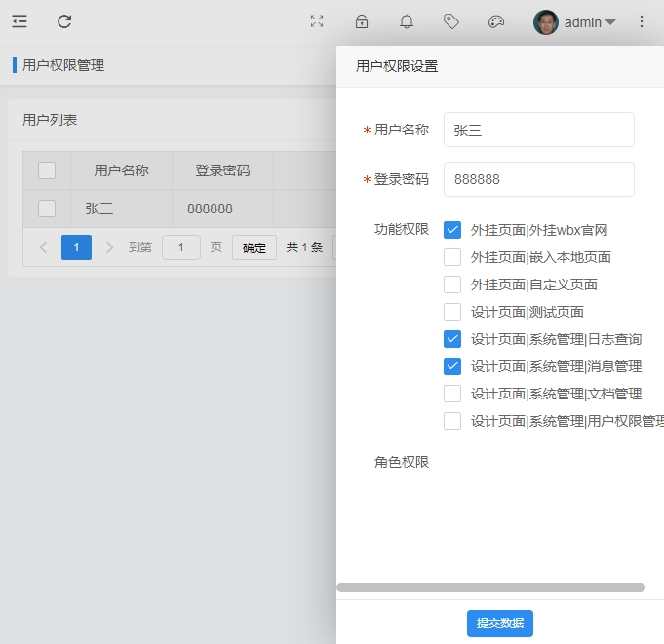Check 设计页面|系统管理|用户权限管理 permission
Screen dimensions: 664x644
[x=452, y=421]
